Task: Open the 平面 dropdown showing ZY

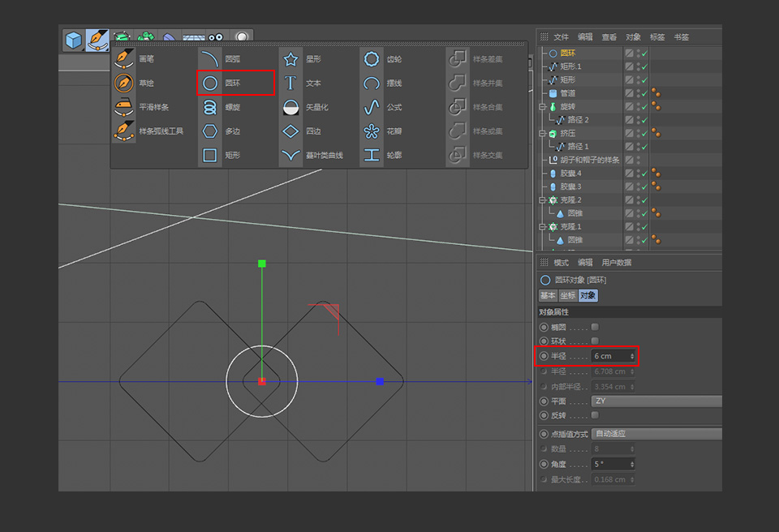Action: point(649,401)
